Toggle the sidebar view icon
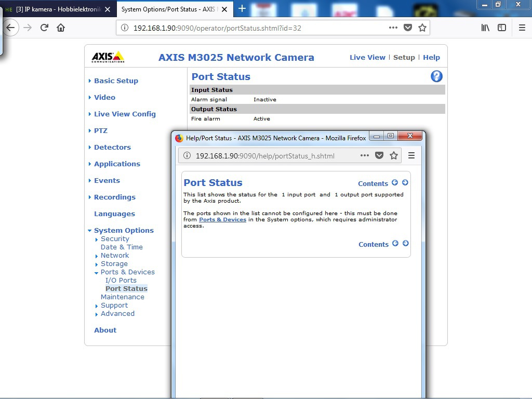The height and width of the screenshot is (399, 532). click(502, 28)
